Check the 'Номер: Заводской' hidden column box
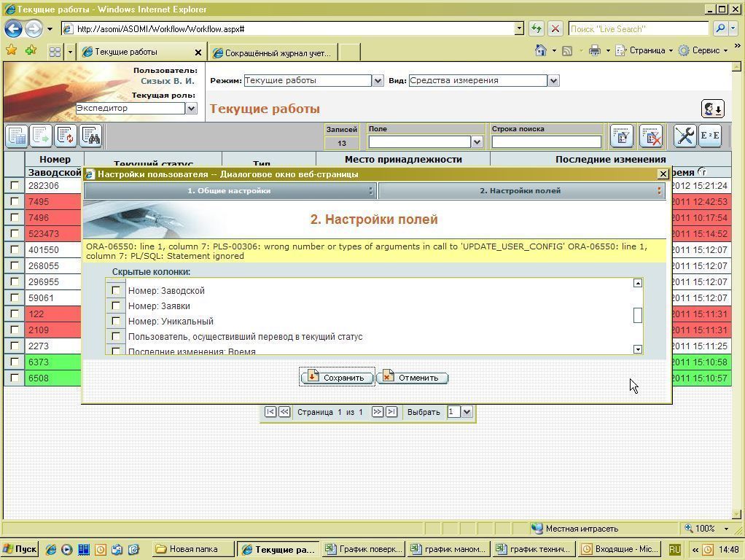The image size is (745, 560). (x=116, y=290)
